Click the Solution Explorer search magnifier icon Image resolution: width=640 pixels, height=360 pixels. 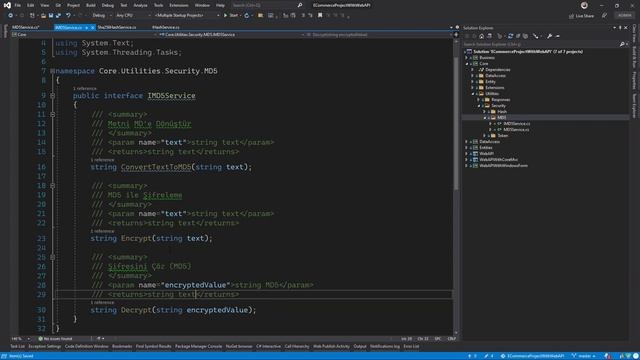point(622,44)
